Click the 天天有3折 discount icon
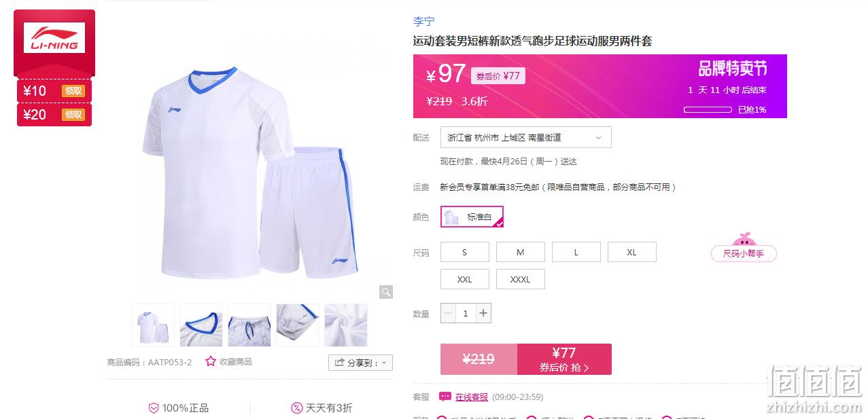 (x=296, y=408)
